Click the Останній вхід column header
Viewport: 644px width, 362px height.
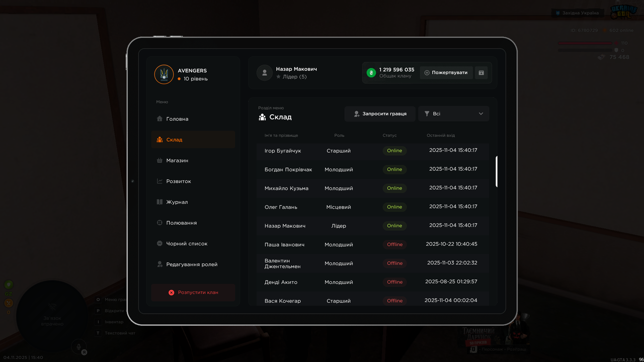click(441, 136)
